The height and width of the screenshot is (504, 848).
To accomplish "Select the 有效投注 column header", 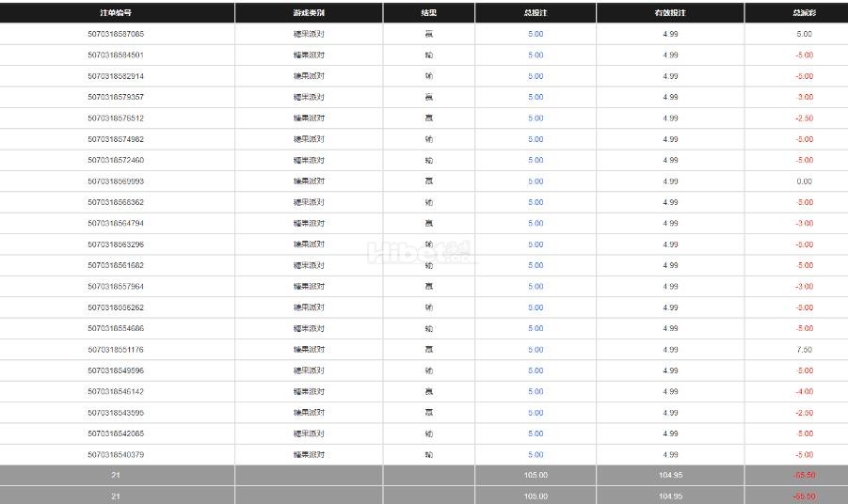I will coord(670,13).
